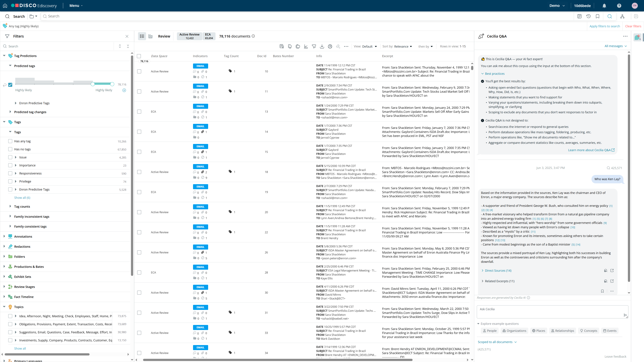Click Apply filters to search
The image size is (644, 362).
point(604,26)
